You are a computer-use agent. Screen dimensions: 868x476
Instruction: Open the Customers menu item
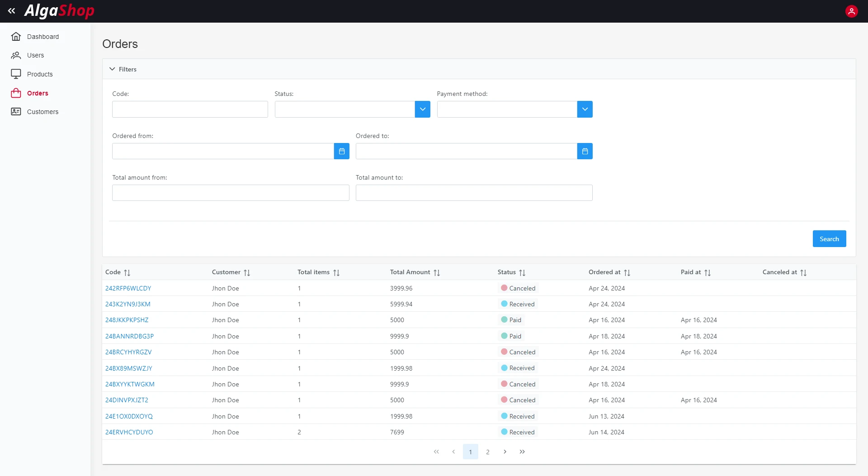[42, 112]
